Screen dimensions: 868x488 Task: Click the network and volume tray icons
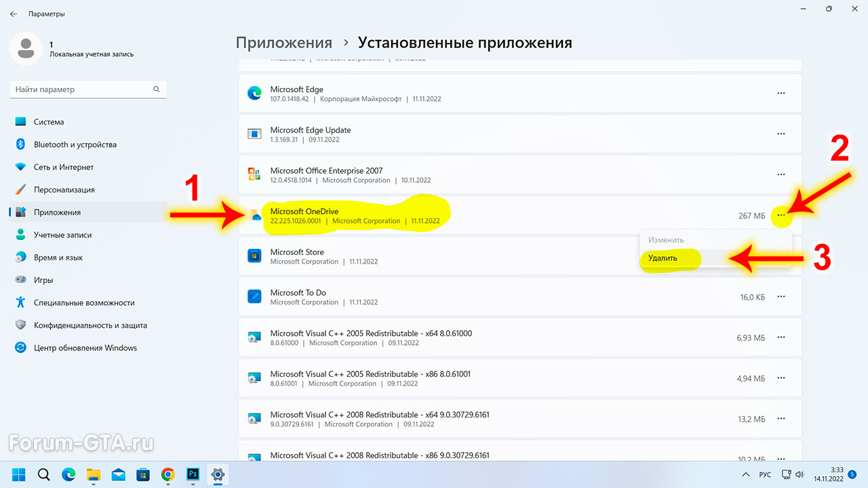[793, 474]
